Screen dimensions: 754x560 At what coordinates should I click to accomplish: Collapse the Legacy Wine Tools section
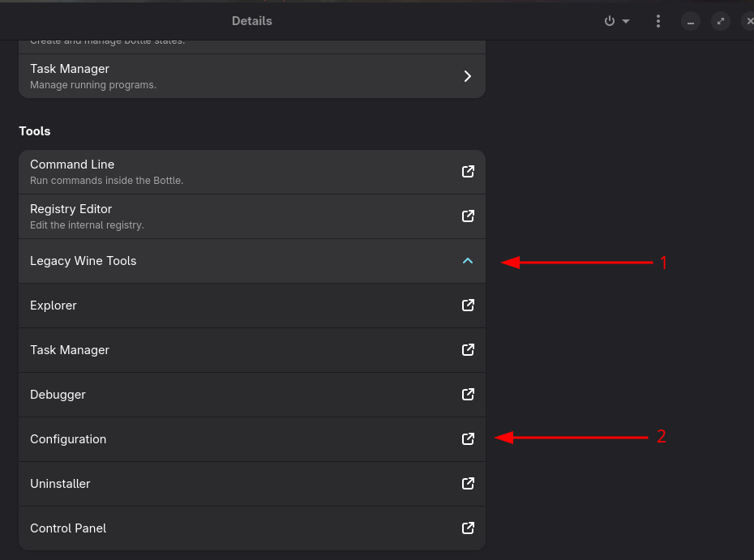[x=468, y=261]
